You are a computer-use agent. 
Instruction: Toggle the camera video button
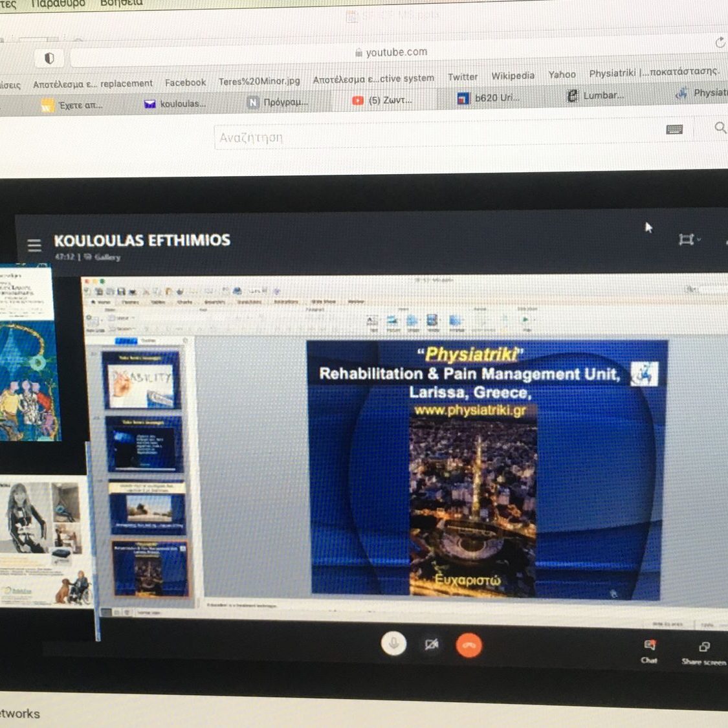[432, 645]
